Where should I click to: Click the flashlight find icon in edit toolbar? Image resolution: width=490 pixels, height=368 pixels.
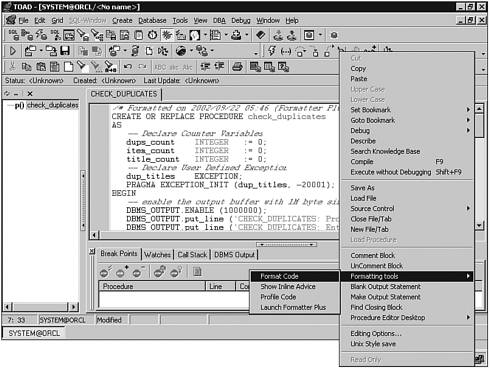(x=82, y=67)
